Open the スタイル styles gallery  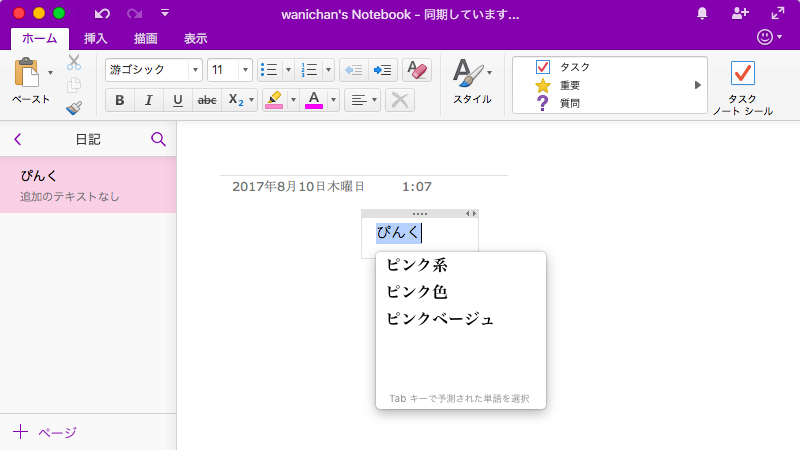[472, 81]
